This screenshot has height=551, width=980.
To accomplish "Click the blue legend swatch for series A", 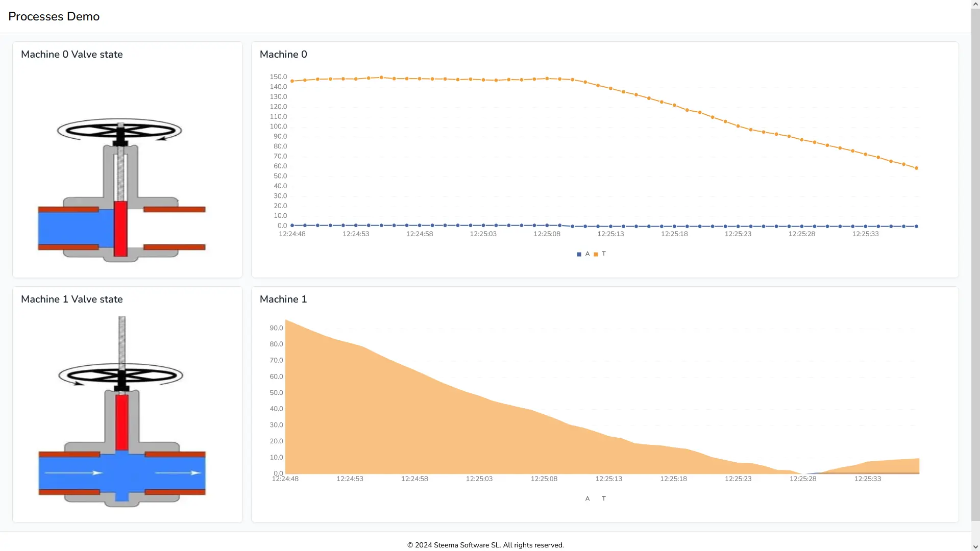I will click(578, 254).
